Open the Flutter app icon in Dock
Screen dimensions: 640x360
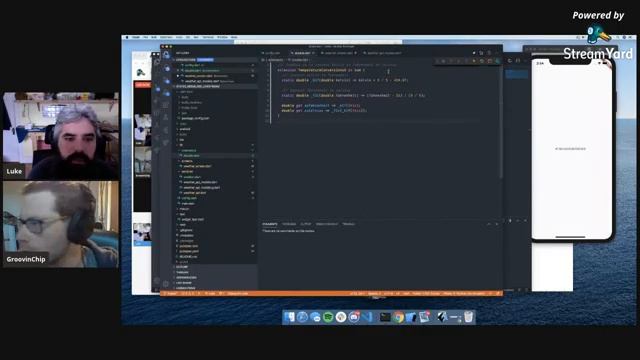tap(441, 317)
